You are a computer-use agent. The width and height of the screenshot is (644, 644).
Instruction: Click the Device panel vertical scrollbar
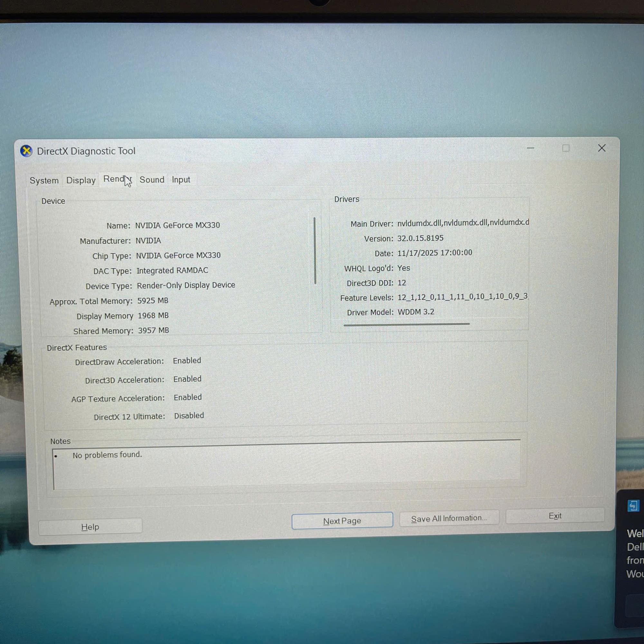[315, 250]
